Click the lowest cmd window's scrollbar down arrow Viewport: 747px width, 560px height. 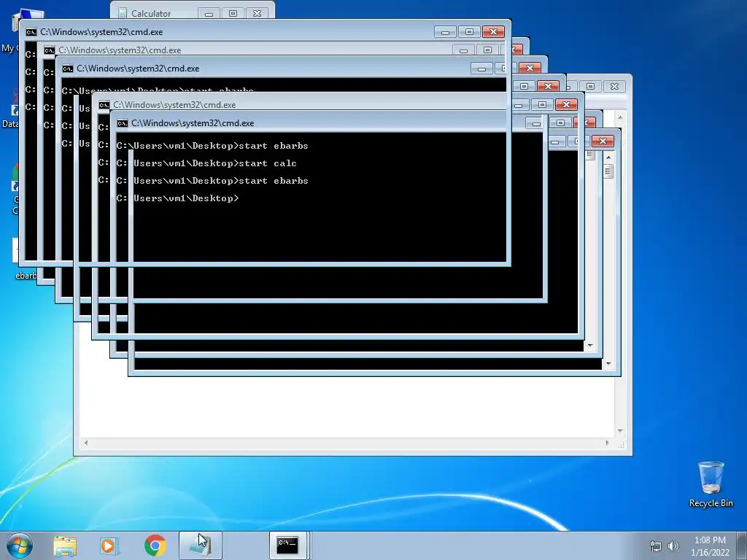click(608, 365)
